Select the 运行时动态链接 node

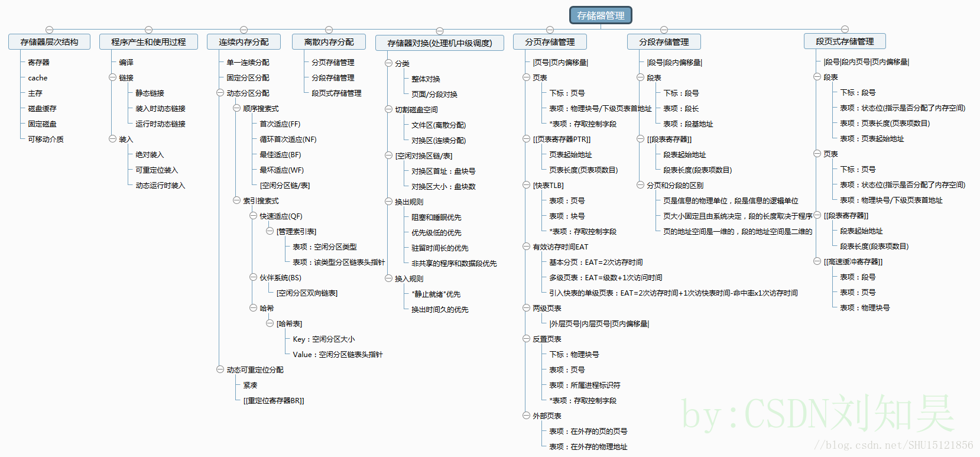160,124
